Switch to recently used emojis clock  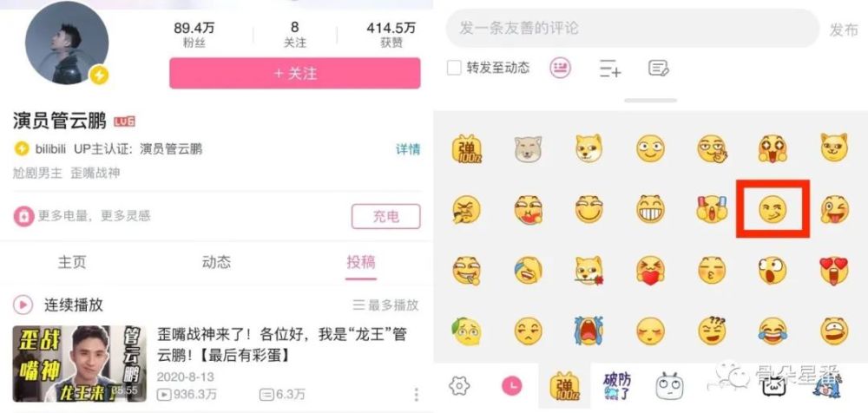[x=512, y=385]
